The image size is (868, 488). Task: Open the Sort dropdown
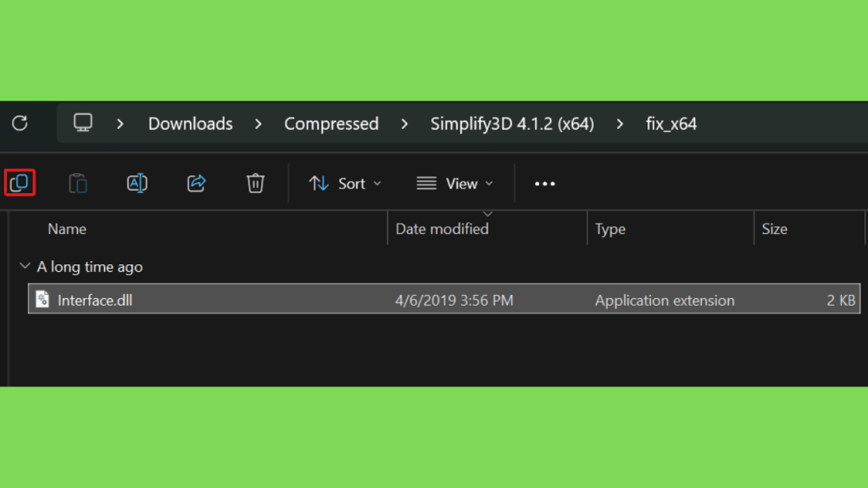tap(345, 184)
